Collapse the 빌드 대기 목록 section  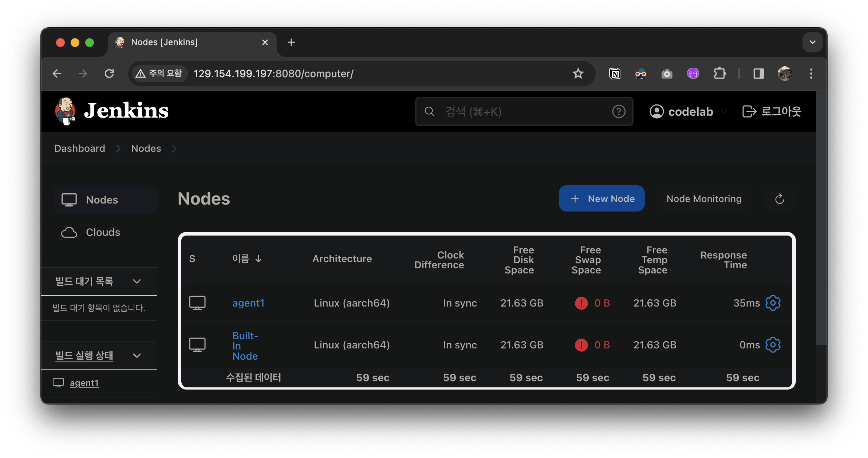pyautogui.click(x=137, y=281)
